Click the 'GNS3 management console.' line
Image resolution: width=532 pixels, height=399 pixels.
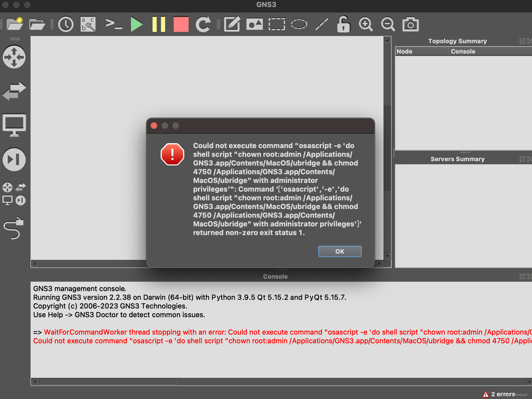point(79,289)
